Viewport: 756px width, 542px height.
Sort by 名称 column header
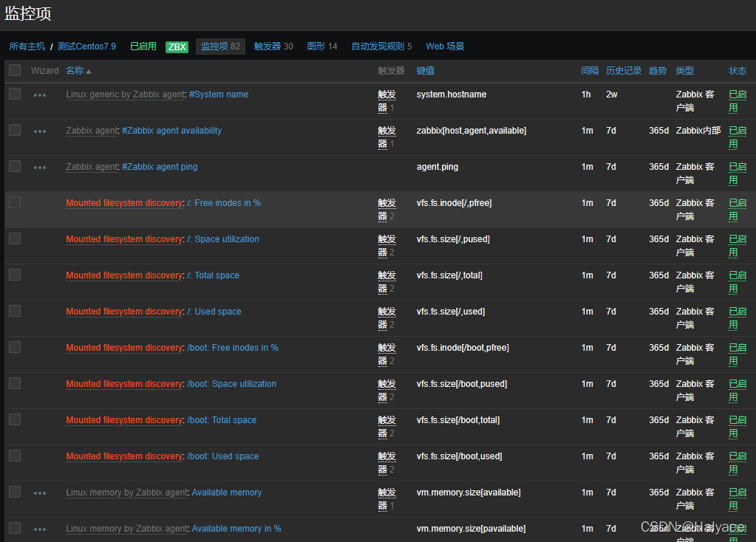78,71
